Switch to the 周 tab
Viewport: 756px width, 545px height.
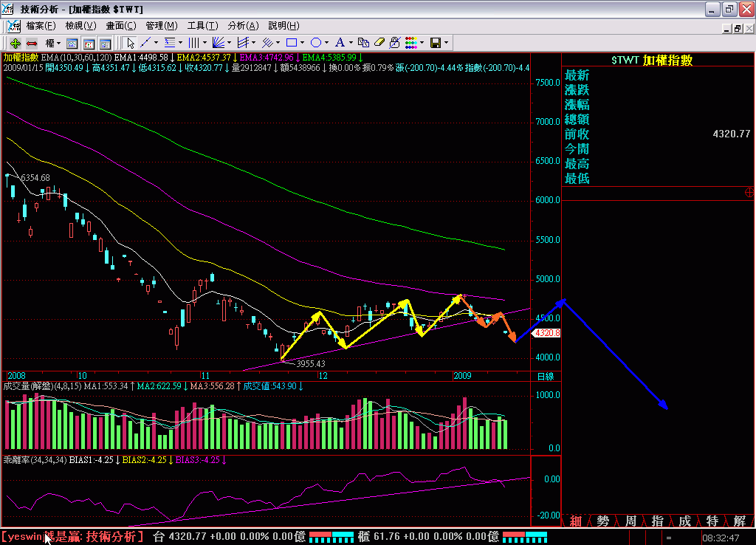[630, 521]
